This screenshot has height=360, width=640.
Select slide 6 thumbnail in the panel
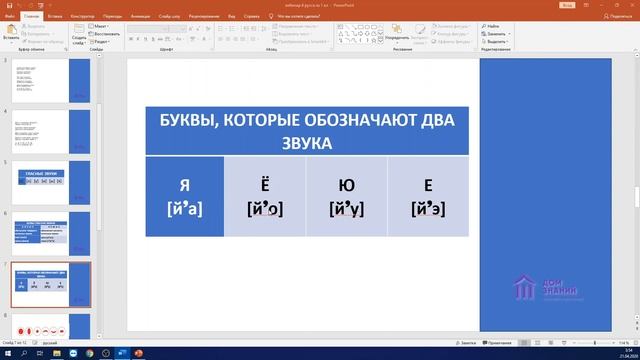pos(51,233)
